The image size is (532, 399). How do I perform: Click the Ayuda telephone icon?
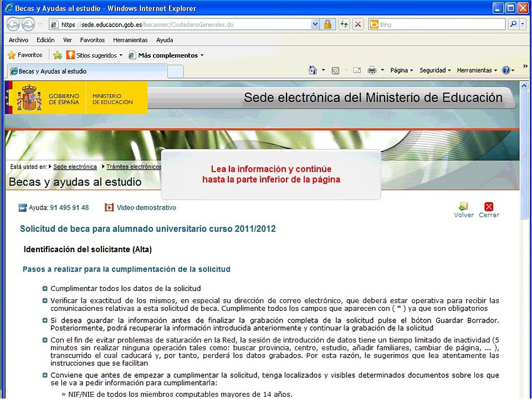(22, 208)
